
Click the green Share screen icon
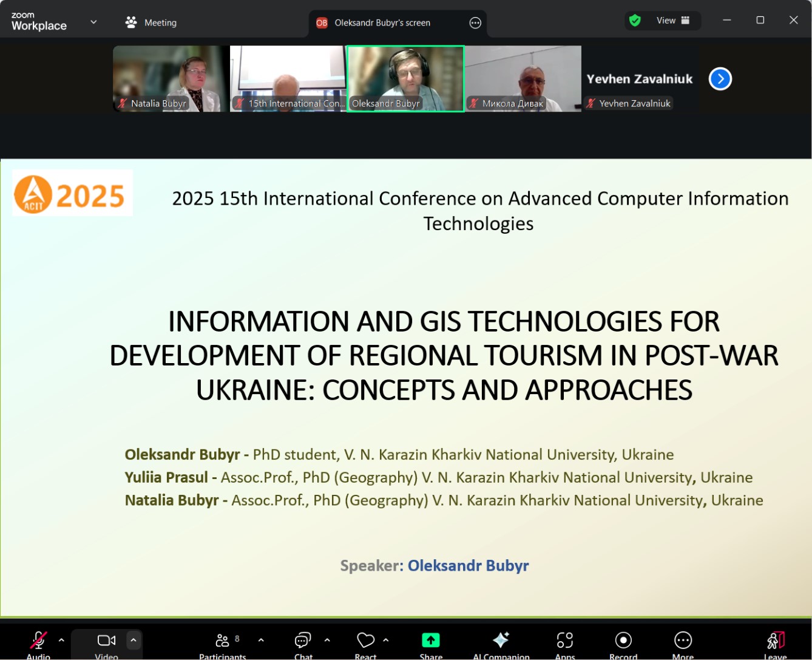coord(430,641)
